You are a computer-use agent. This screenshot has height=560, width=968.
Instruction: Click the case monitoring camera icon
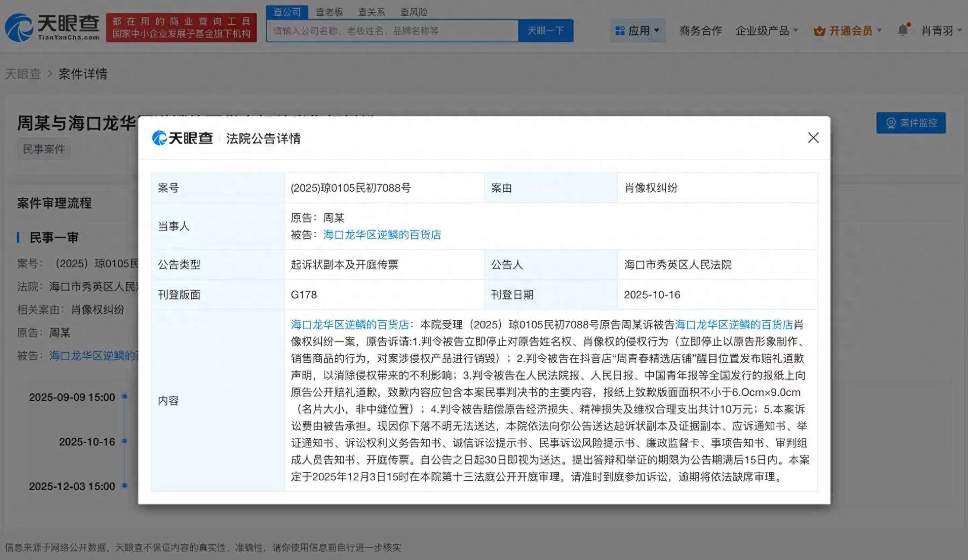coord(891,123)
